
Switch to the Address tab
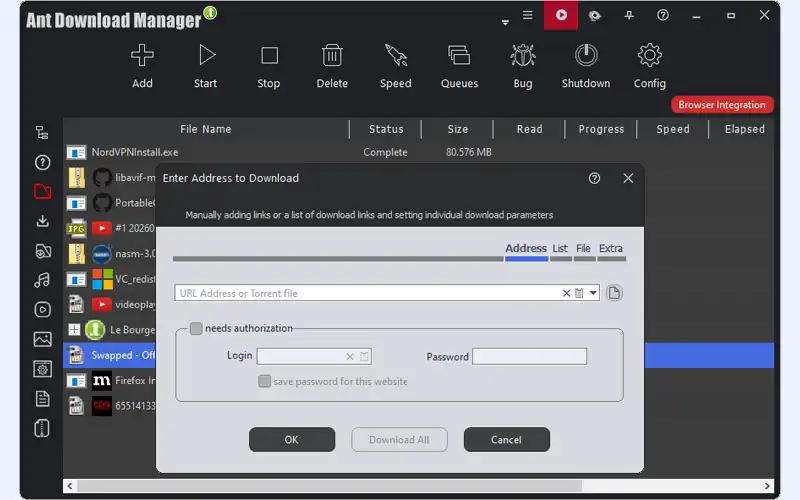[526, 248]
